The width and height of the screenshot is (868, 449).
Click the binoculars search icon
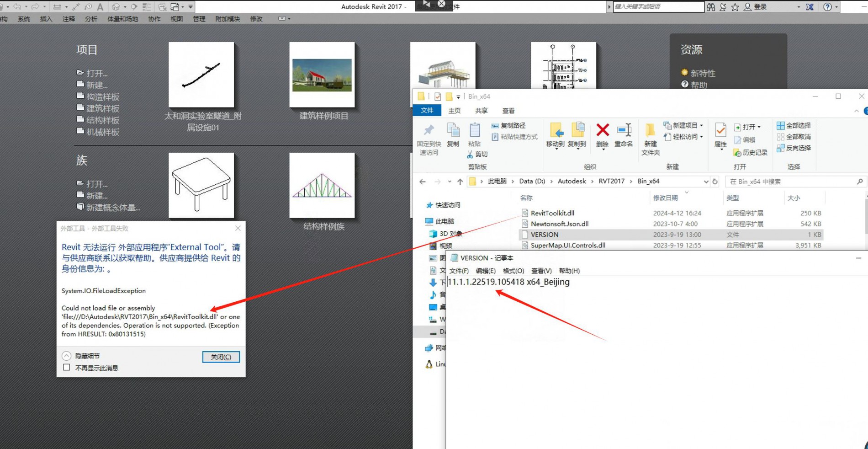[x=711, y=7]
